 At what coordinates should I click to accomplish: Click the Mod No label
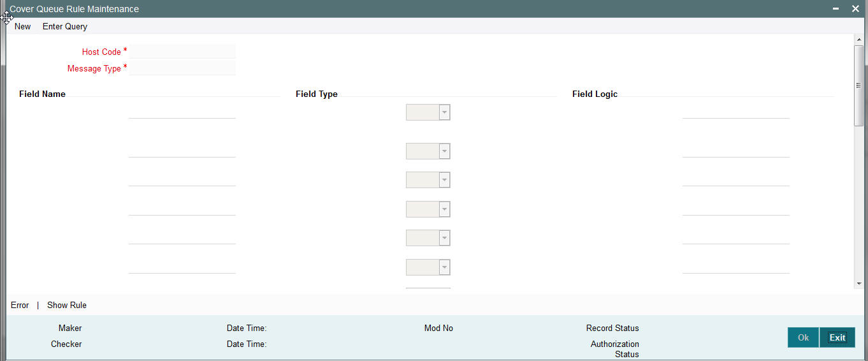(438, 328)
